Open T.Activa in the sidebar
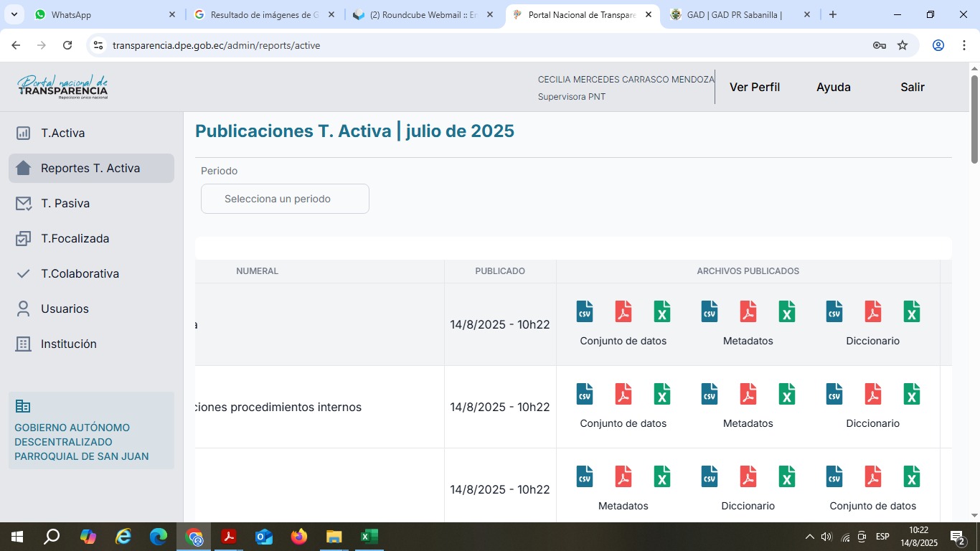This screenshot has height=551, width=980. click(x=63, y=133)
